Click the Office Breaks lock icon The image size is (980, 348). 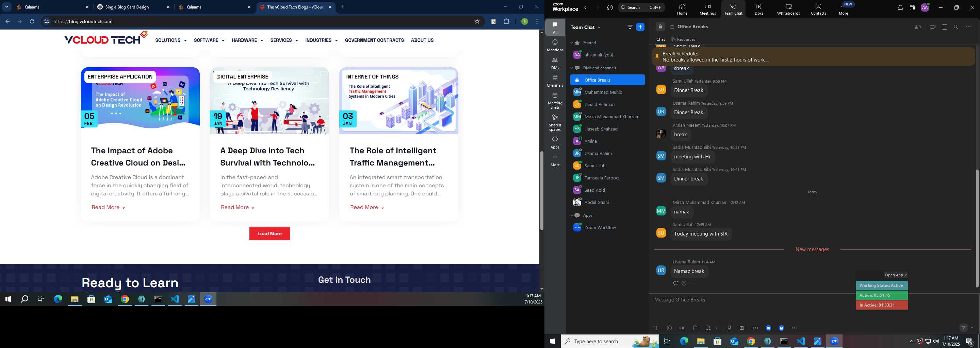660,27
